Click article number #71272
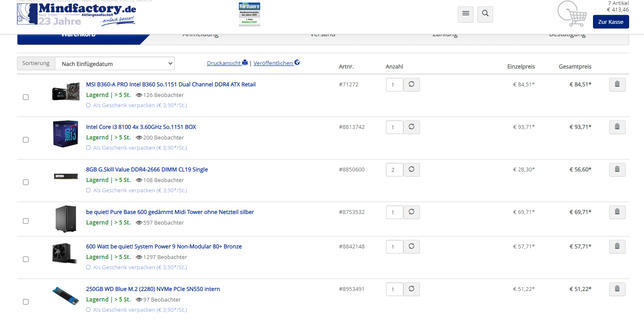 click(x=349, y=84)
